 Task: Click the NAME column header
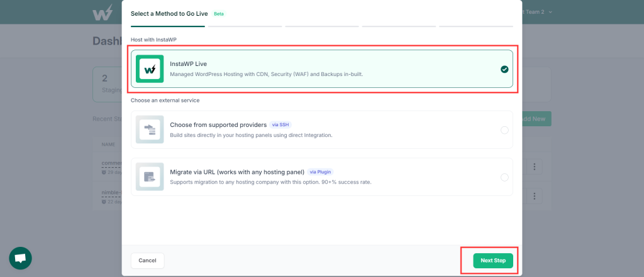tap(108, 144)
